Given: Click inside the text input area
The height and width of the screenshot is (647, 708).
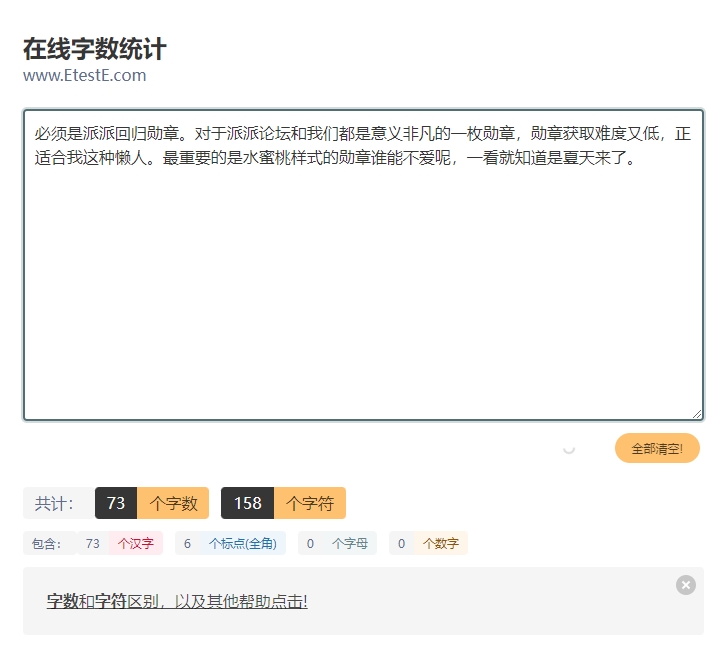Looking at the screenshot, I should click(x=363, y=265).
